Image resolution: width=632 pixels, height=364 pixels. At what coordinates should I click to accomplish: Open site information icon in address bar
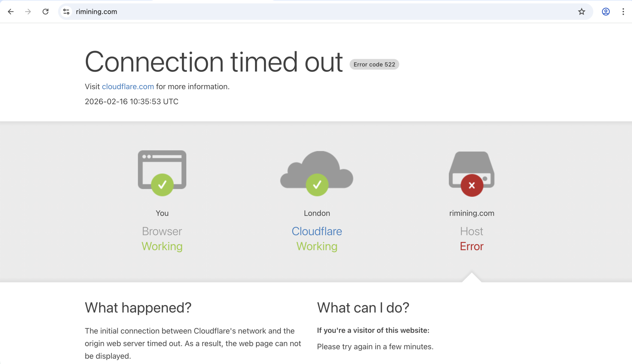(x=66, y=12)
